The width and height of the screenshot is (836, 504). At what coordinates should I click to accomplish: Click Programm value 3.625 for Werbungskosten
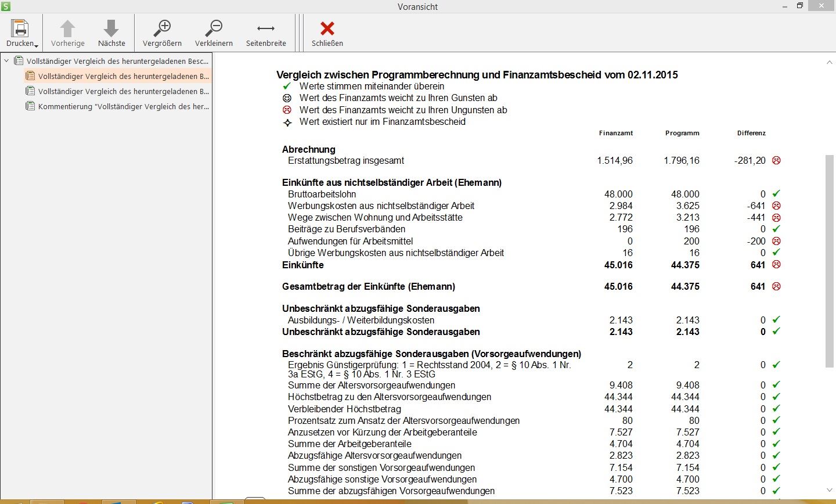[687, 206]
